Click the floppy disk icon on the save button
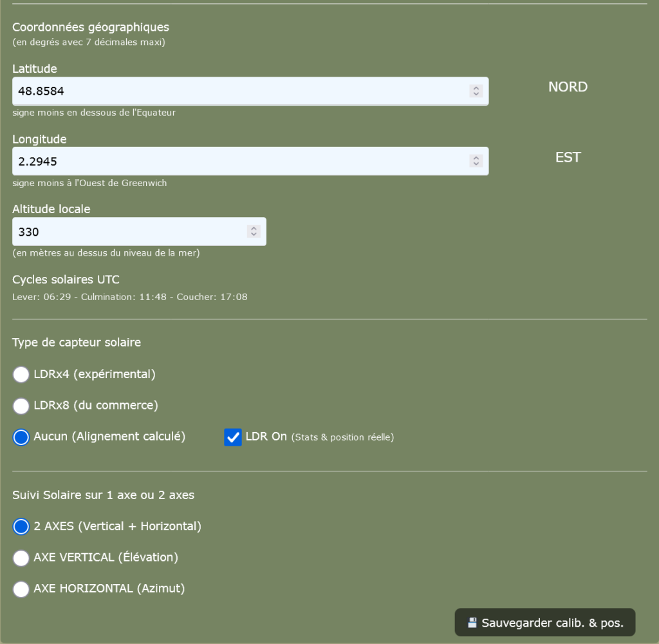The width and height of the screenshot is (659, 644). [x=472, y=623]
